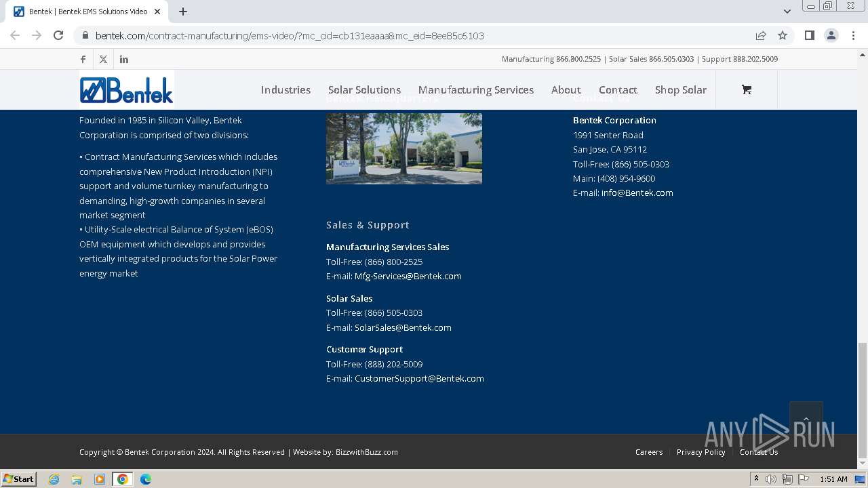Open the network tray icon
The height and width of the screenshot is (488, 868).
point(787,479)
